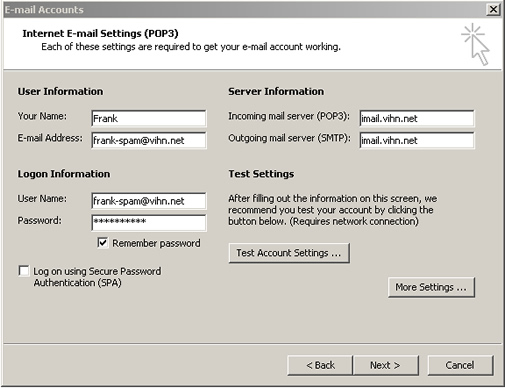Go to the previous page with Back
505x388 pixels.
320,365
